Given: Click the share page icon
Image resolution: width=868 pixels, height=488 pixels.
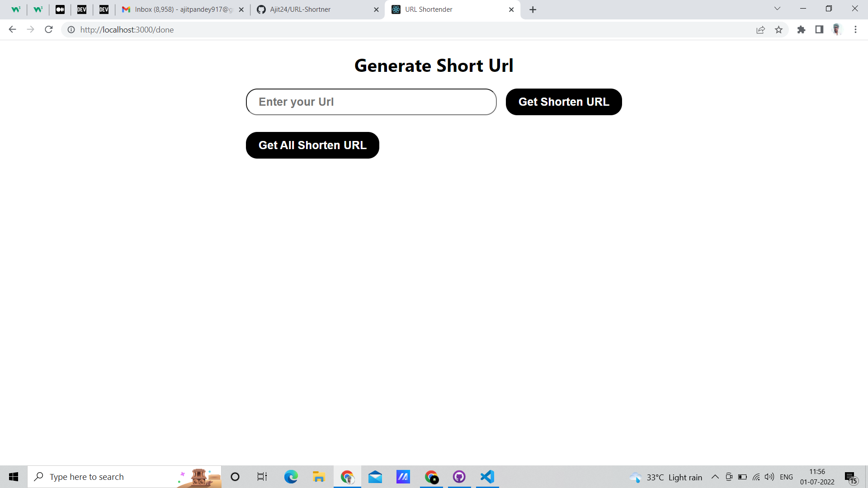Looking at the screenshot, I should [760, 30].
